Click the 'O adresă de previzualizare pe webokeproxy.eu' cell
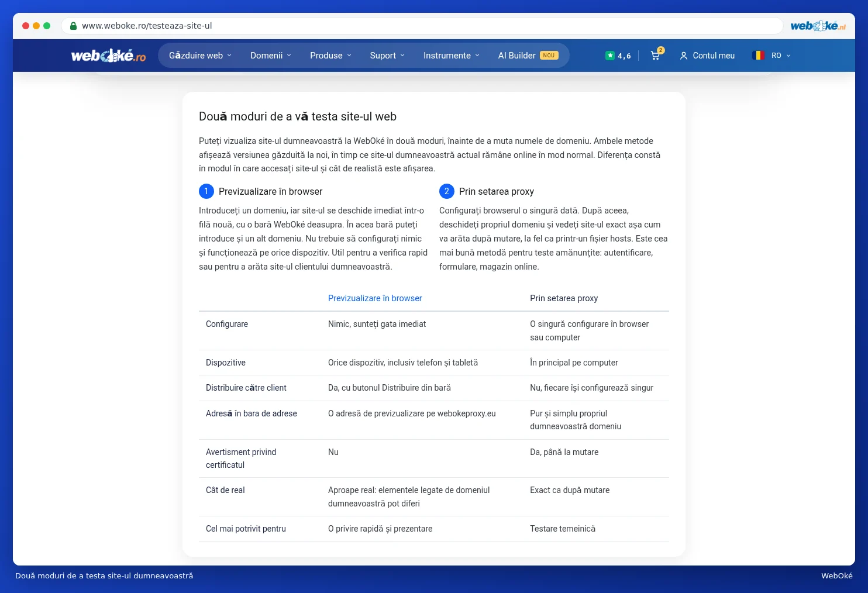 412,413
